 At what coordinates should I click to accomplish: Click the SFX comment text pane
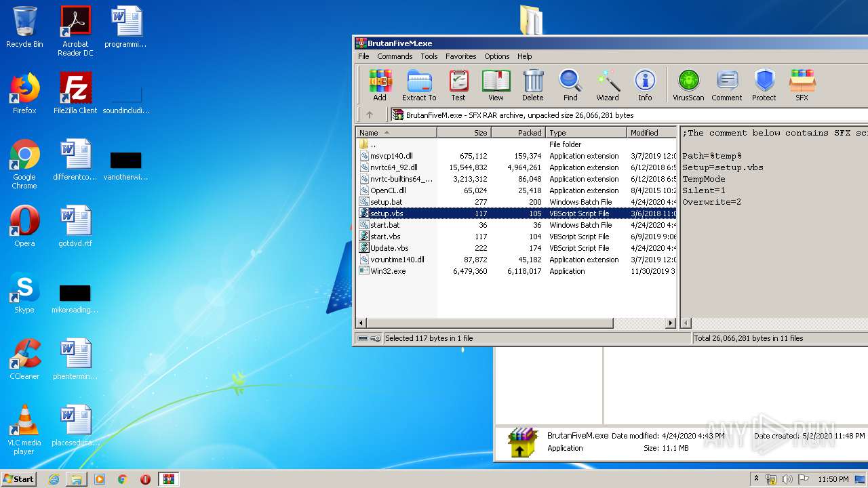pos(774,224)
